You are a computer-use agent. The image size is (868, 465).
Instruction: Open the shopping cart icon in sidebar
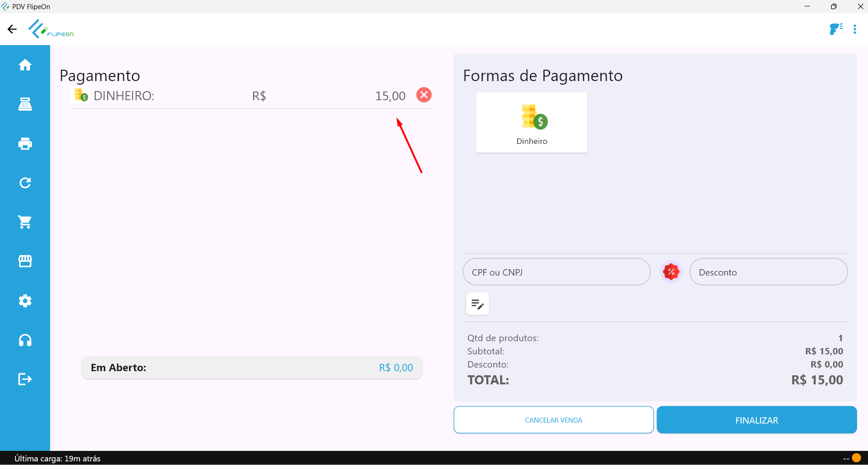pos(25,222)
